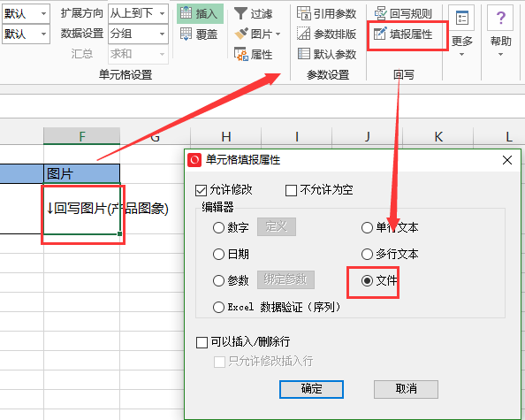Click the 属性 properties gear icon
This screenshot has height=420, width=525.
pos(240,54)
